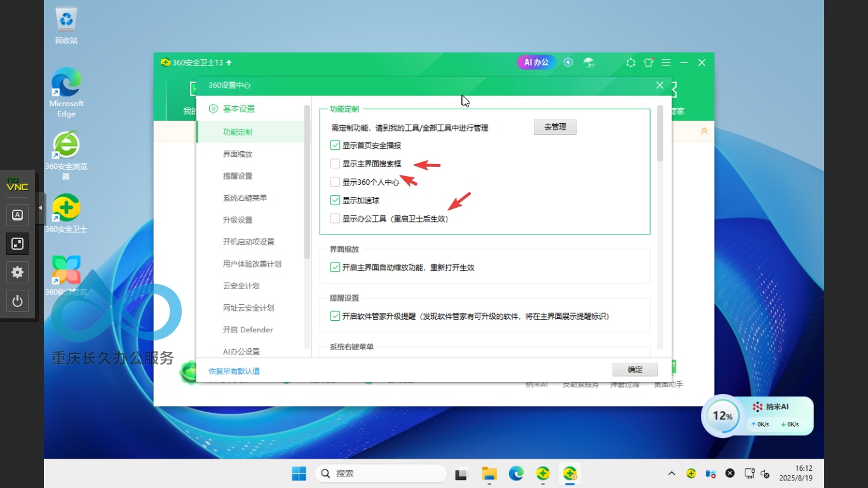Select 提醒设置 in settings sidebar
Image resolution: width=868 pixels, height=488 pixels.
238,176
